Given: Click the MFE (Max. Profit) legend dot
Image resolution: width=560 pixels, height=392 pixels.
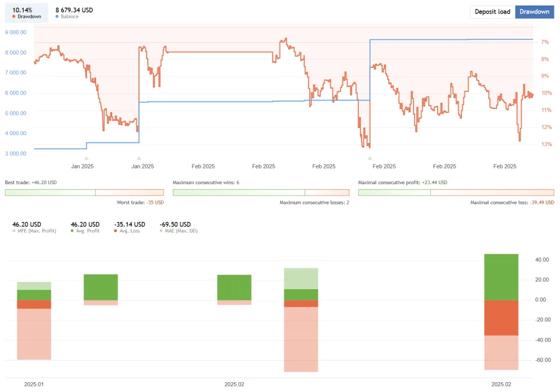Looking at the screenshot, I should click(14, 231).
